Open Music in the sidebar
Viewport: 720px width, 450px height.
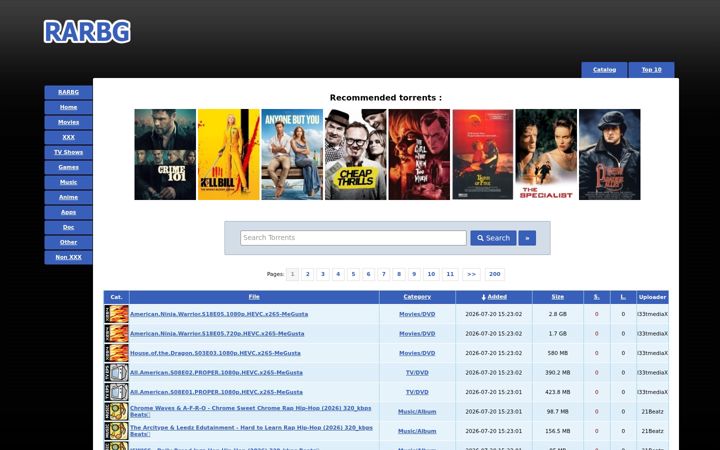tap(68, 182)
